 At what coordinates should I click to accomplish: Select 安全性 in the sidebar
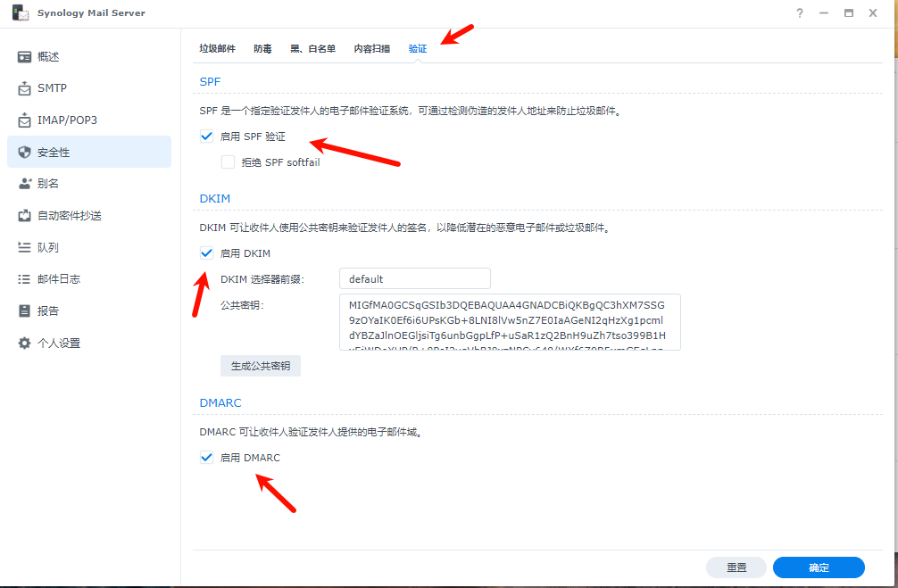(89, 152)
